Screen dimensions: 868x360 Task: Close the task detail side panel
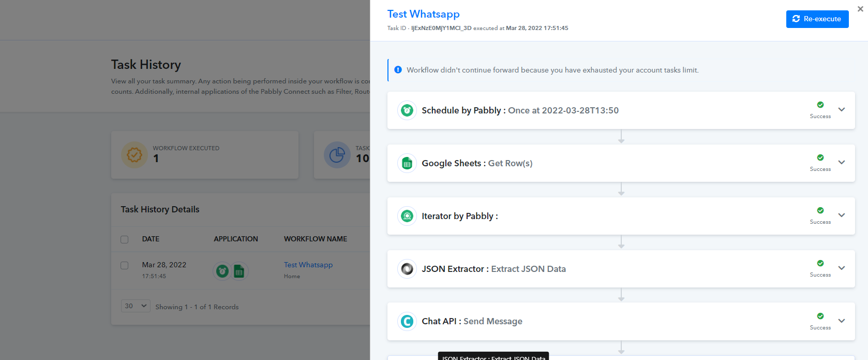point(860,9)
